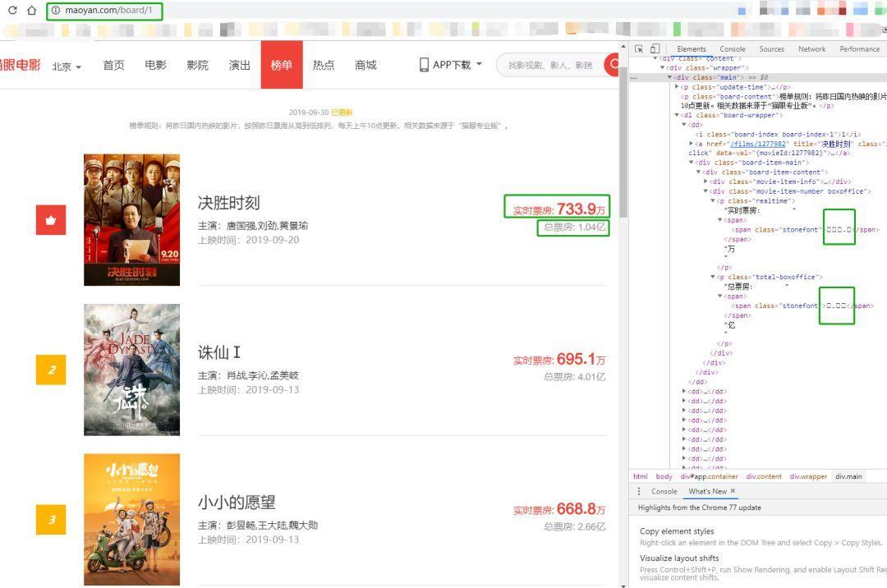Click the browser reload icon
This screenshot has height=588, width=887.
coord(12,10)
